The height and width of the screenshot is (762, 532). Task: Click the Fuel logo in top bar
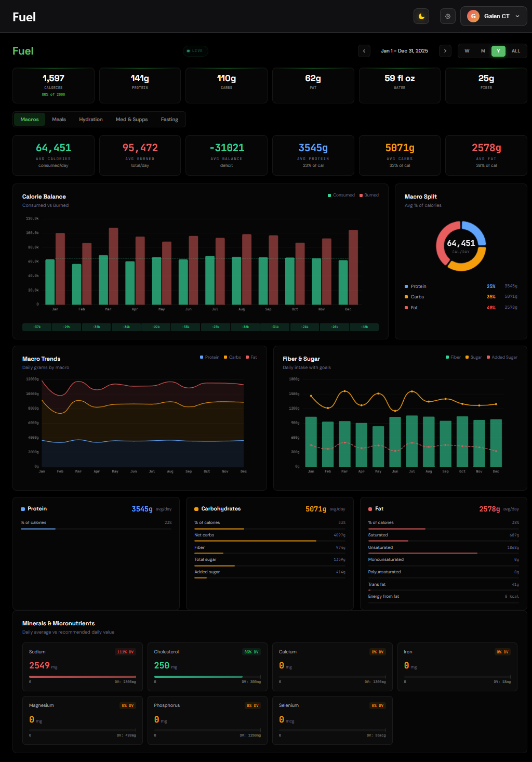(x=24, y=17)
